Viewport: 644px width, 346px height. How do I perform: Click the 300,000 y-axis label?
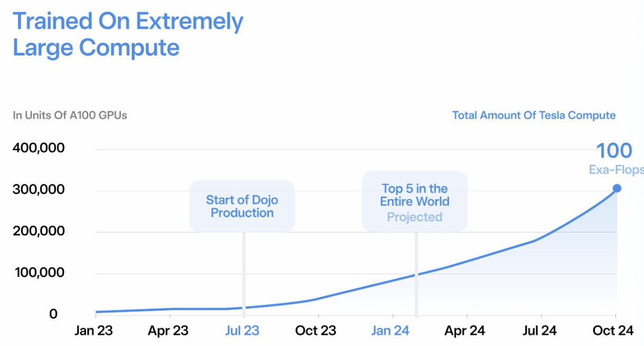tap(39, 190)
